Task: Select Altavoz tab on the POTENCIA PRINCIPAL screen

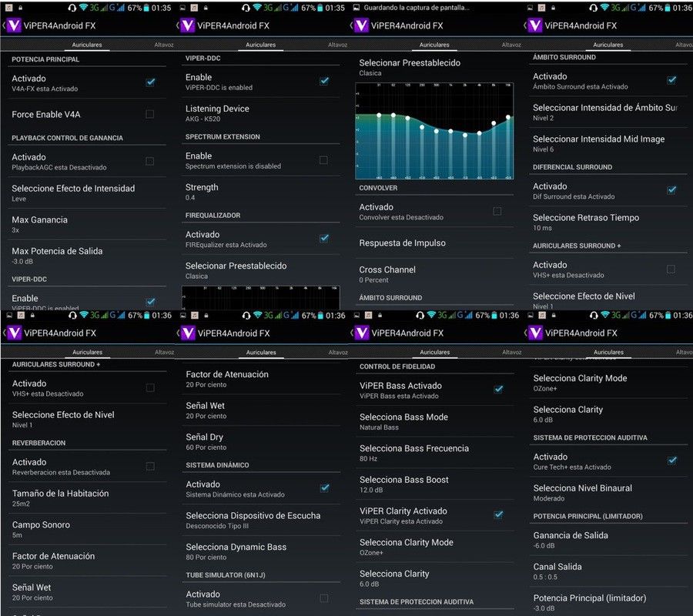Action: pos(164,45)
